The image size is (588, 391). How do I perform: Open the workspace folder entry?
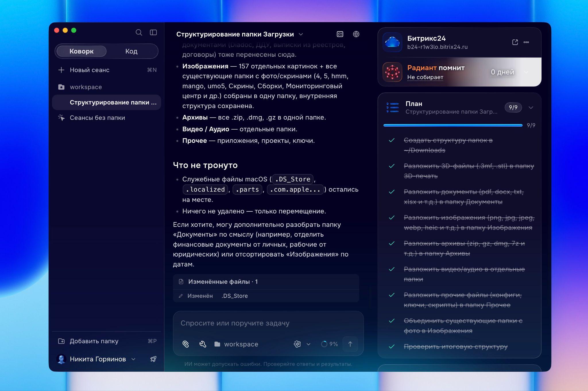(107, 87)
